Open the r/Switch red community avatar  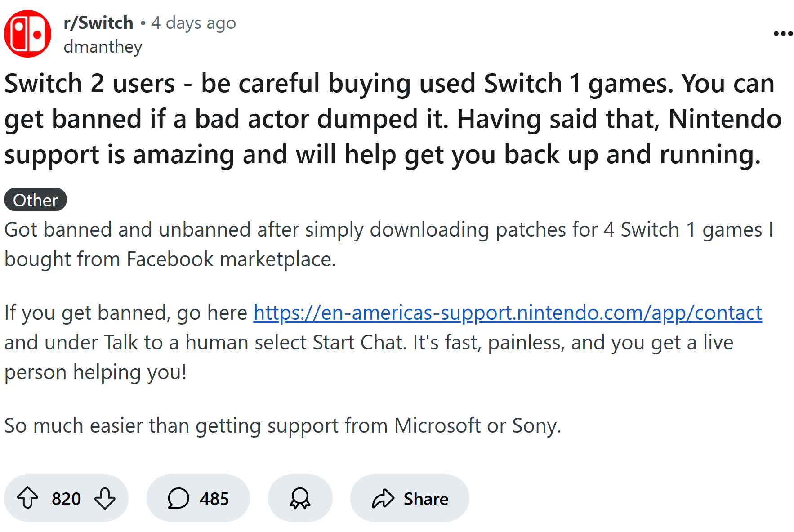(28, 34)
